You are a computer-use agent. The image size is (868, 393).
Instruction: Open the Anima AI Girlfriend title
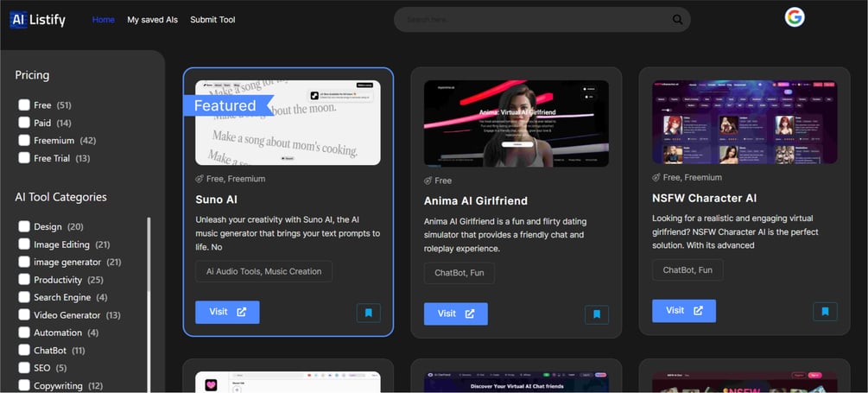476,201
